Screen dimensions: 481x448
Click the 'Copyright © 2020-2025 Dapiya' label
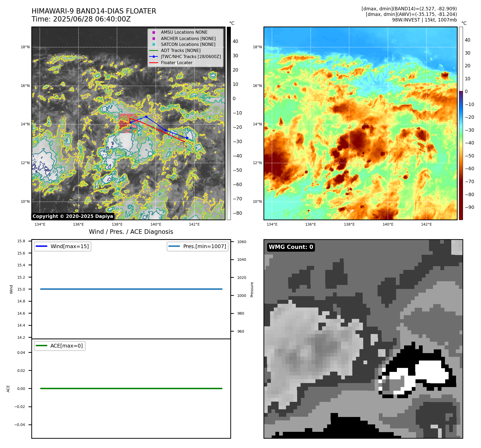tap(73, 216)
